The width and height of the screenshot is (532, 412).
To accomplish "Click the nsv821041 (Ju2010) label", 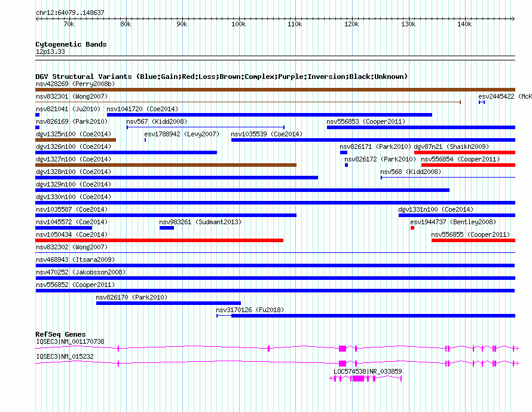I will (68, 109).
